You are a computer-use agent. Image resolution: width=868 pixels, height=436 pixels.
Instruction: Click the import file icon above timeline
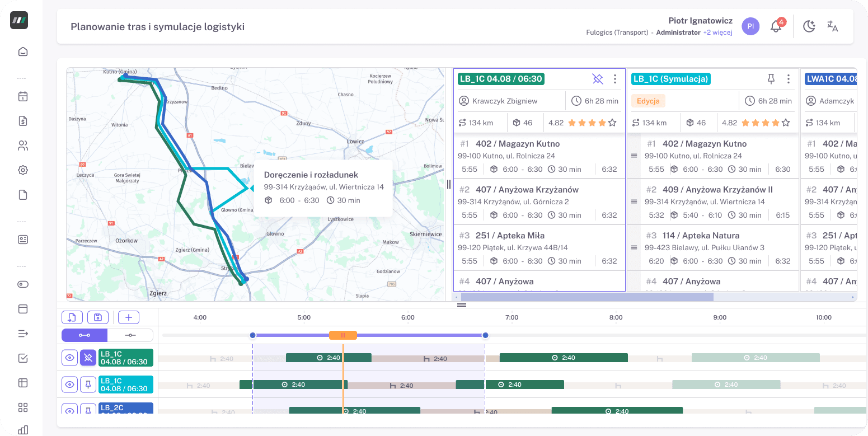(72, 317)
